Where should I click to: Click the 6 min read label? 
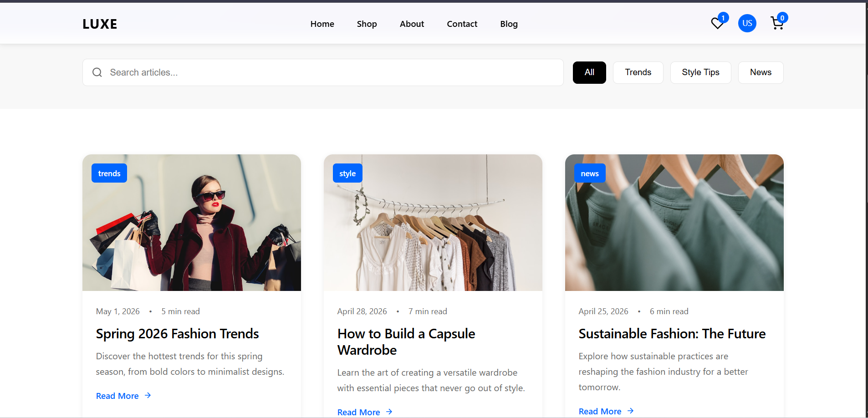point(669,311)
